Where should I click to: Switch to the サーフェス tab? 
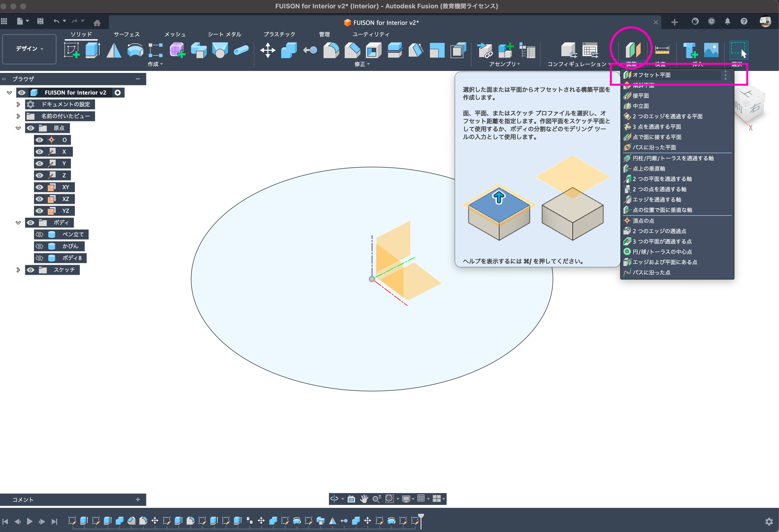pos(126,34)
